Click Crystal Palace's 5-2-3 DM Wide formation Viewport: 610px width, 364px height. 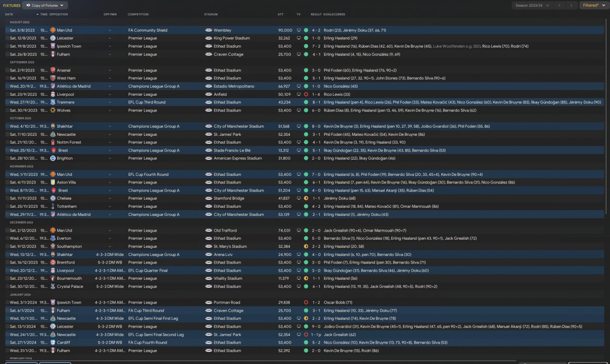pyautogui.click(x=110, y=286)
